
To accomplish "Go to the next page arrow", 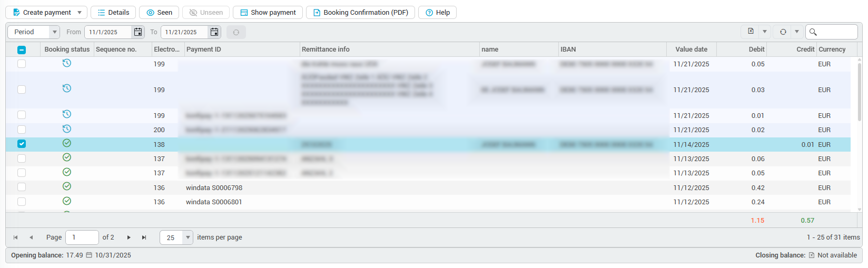I will [x=129, y=237].
